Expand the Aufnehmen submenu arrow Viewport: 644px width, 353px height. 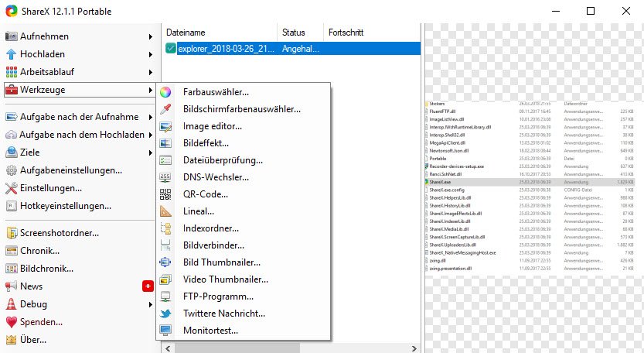click(x=151, y=36)
